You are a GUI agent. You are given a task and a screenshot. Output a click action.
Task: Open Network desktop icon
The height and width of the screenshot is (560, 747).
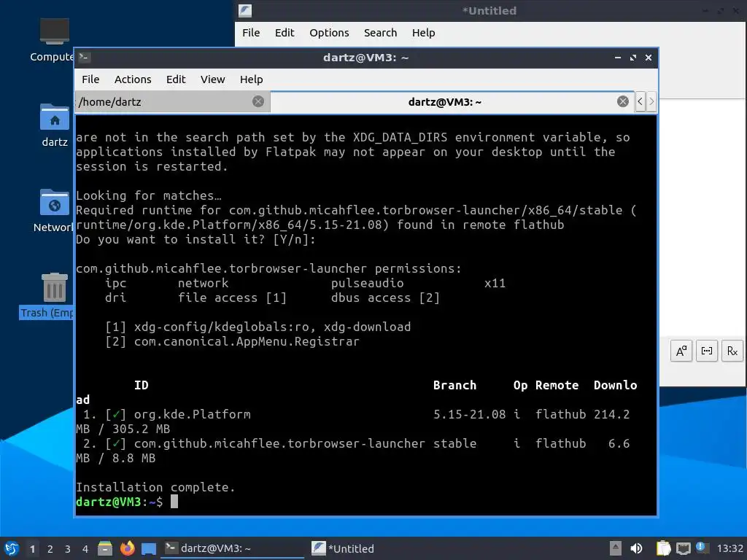(54, 211)
